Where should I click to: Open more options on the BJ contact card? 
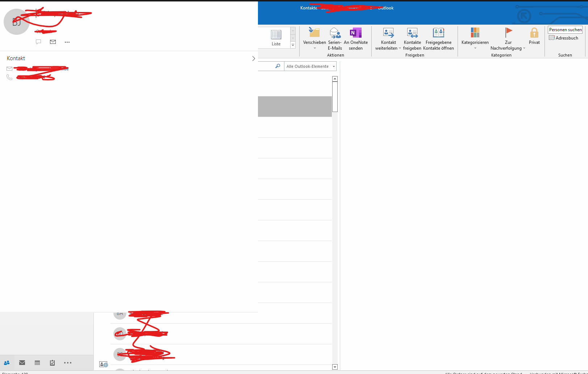point(67,42)
